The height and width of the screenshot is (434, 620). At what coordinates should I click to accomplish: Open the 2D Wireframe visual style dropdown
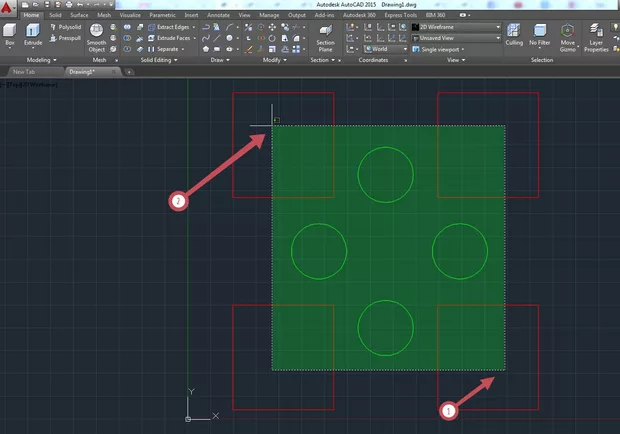(456, 27)
